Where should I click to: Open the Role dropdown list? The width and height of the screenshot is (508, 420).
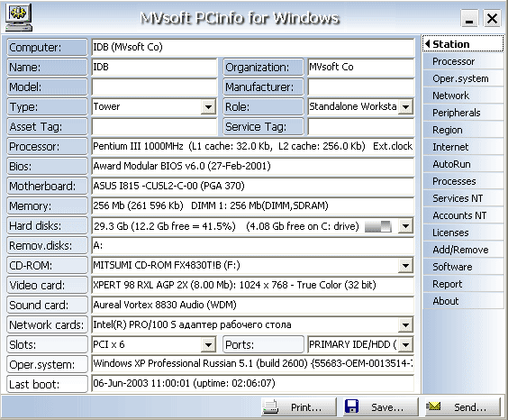point(405,106)
